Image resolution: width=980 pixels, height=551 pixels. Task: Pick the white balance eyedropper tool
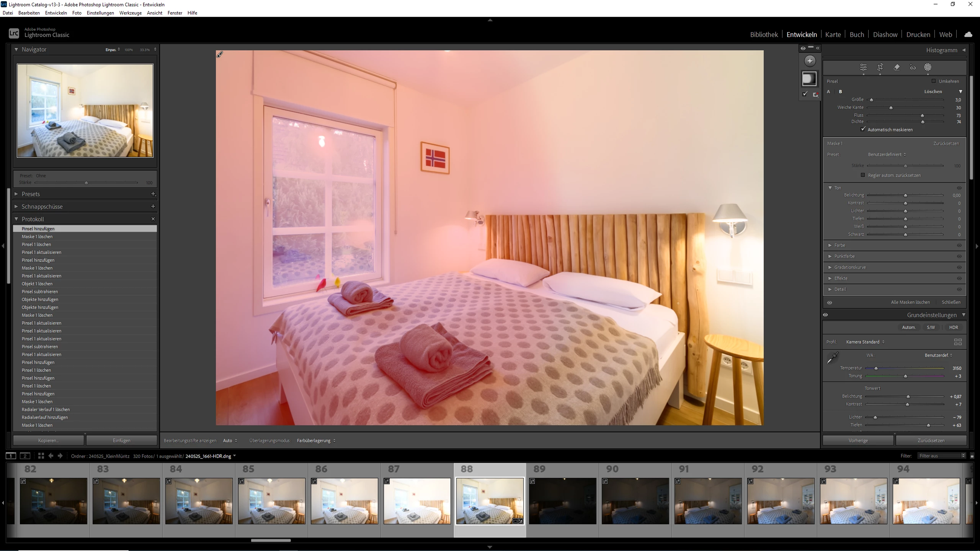pyautogui.click(x=832, y=358)
